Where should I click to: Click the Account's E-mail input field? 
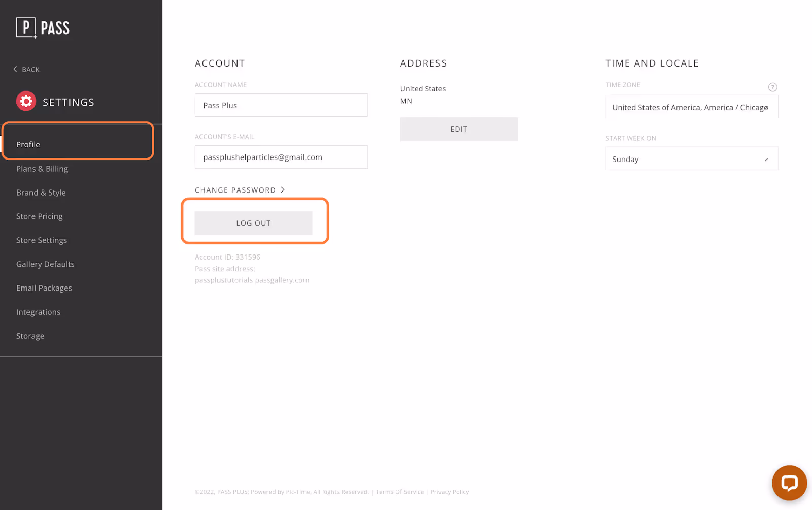(x=281, y=157)
